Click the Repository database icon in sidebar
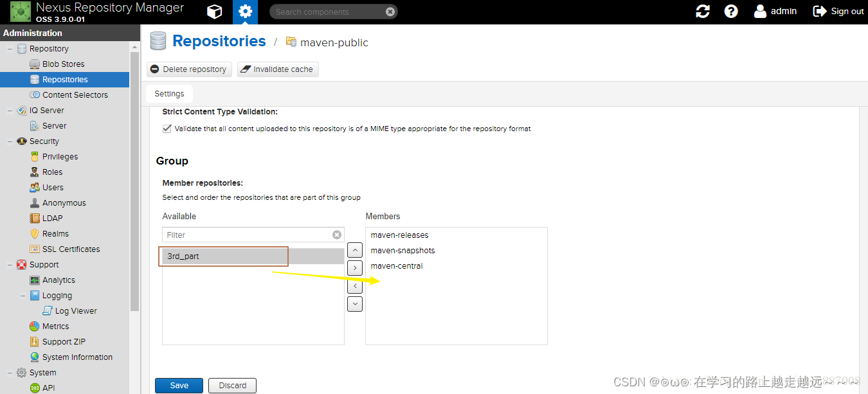The width and height of the screenshot is (868, 394). [22, 49]
